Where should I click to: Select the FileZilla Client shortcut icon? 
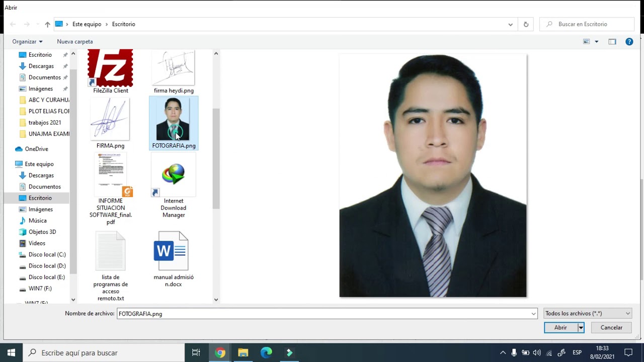111,68
